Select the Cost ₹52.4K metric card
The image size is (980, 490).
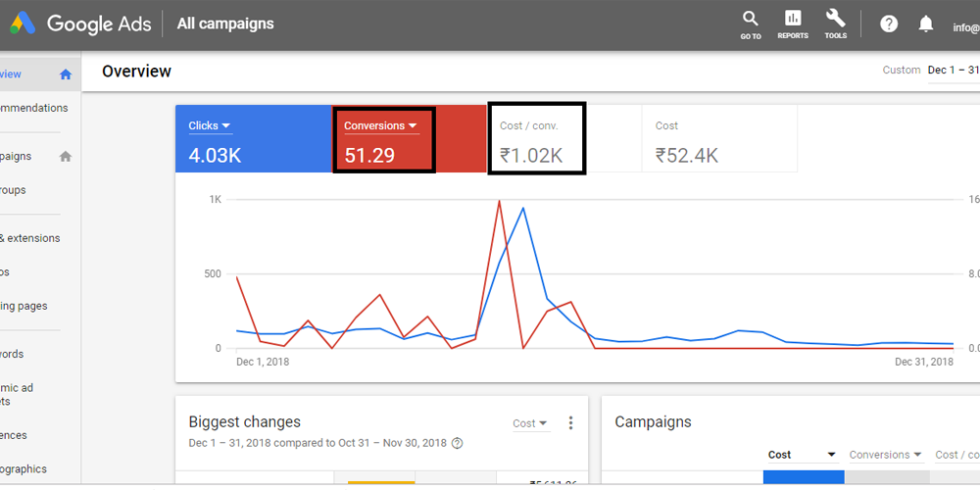(719, 139)
